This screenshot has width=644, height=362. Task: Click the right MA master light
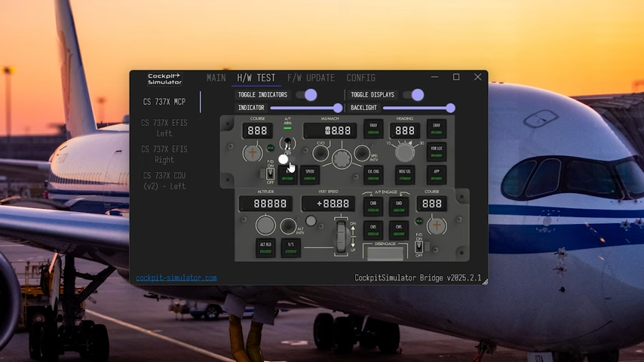(419, 221)
